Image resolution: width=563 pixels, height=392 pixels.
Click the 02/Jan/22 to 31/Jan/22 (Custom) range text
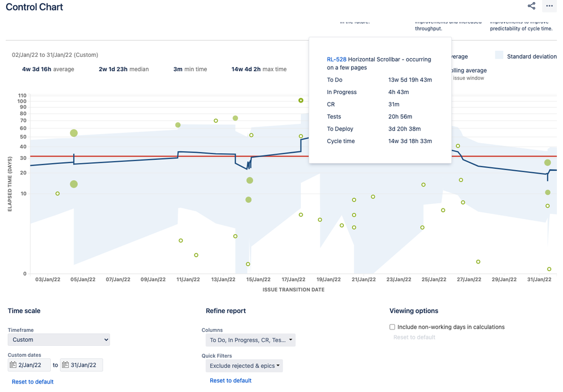[x=55, y=55]
